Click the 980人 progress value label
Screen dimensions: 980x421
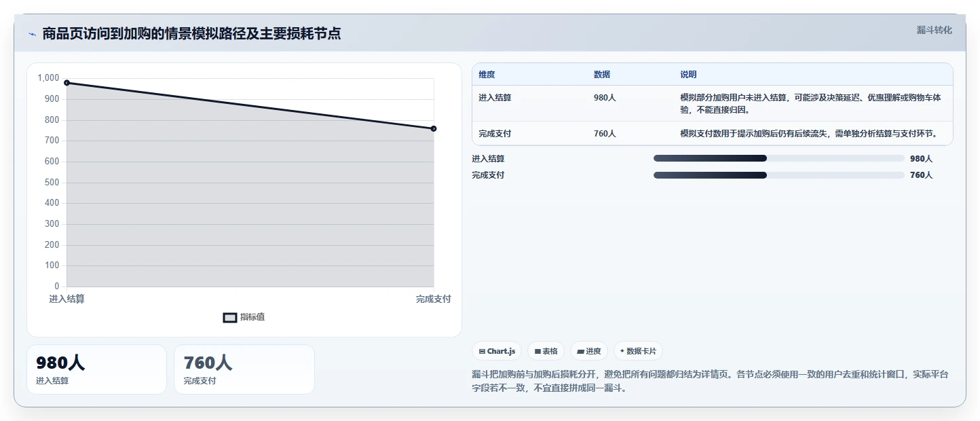tap(922, 159)
